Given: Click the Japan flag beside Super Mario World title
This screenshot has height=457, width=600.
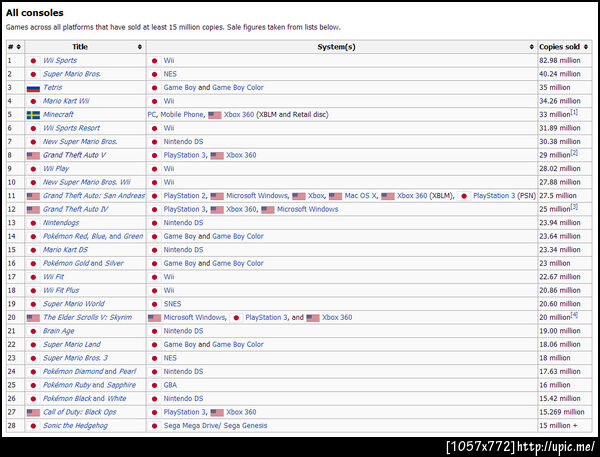Looking at the screenshot, I should tap(33, 304).
